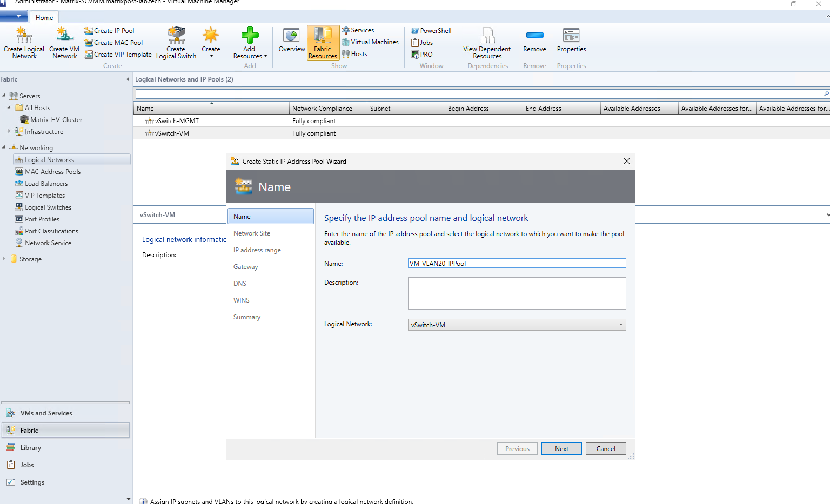Switch to the Home ribbon tab
The image size is (830, 504).
click(x=44, y=17)
